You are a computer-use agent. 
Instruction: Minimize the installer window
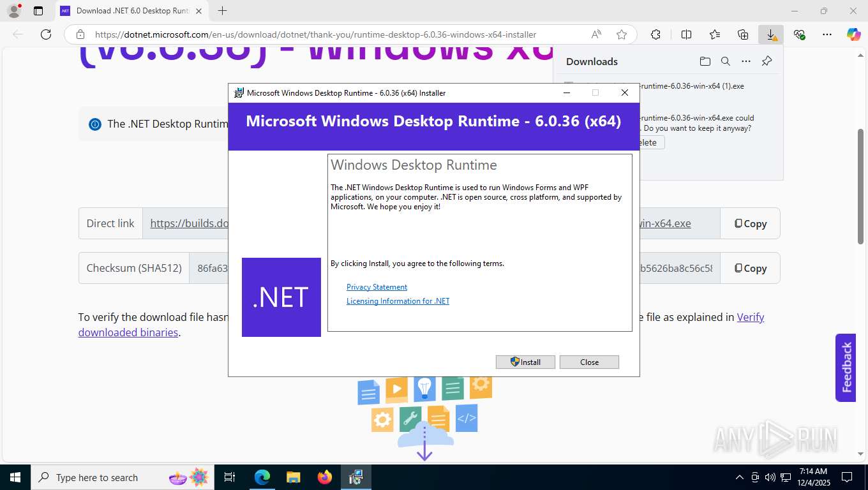566,93
